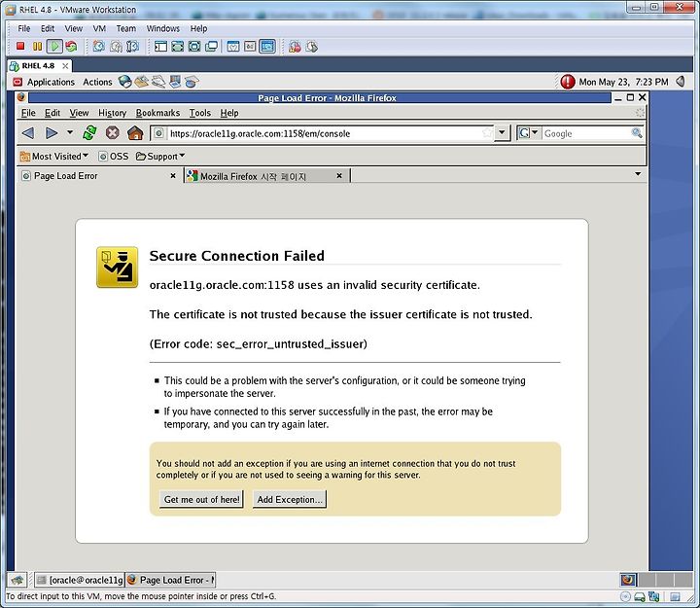Open the back/forward history dropdown arrow

click(x=70, y=132)
